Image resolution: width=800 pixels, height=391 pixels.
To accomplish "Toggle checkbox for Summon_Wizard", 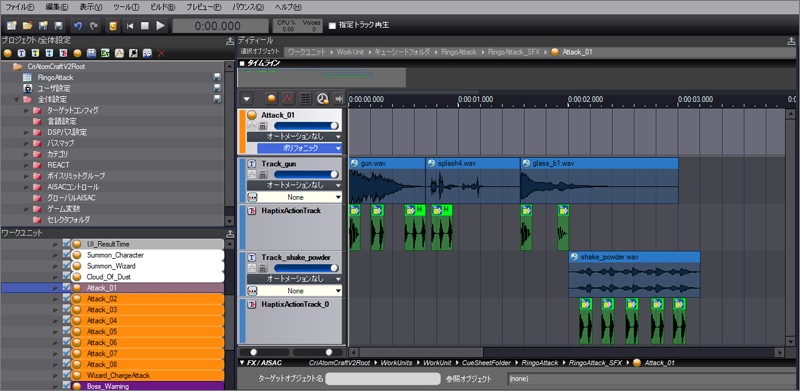I will point(66,266).
